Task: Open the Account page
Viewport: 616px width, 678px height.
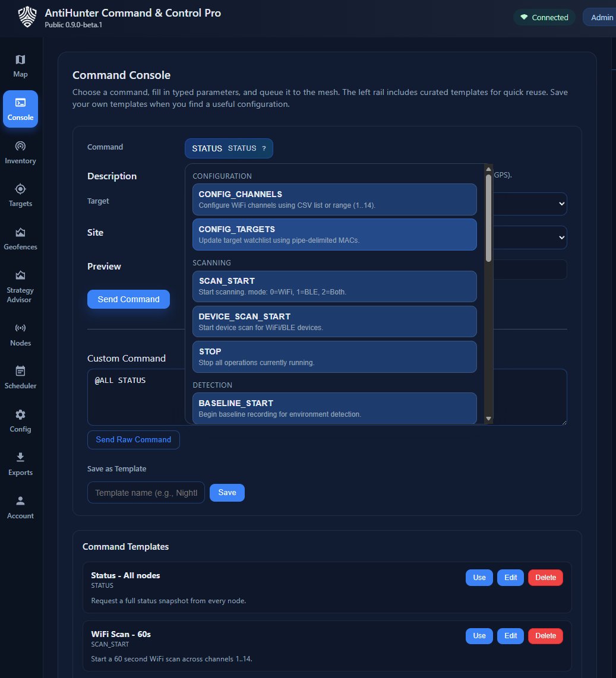Action: click(x=20, y=507)
